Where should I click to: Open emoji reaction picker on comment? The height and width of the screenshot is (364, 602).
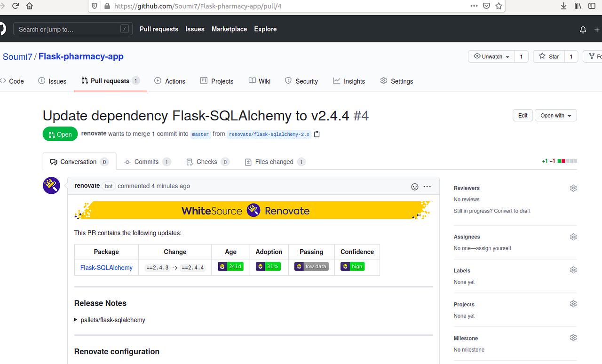pos(414,186)
